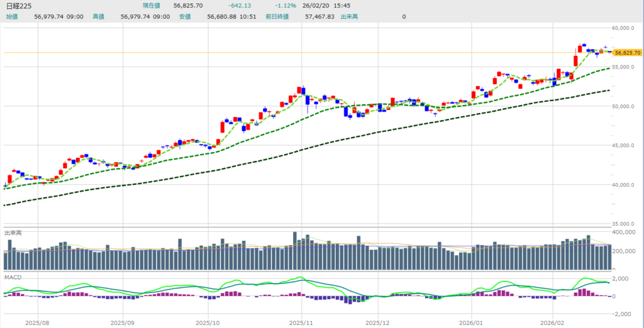Click the 40,000.00 price axis label
644x328 pixels.
[627, 185]
